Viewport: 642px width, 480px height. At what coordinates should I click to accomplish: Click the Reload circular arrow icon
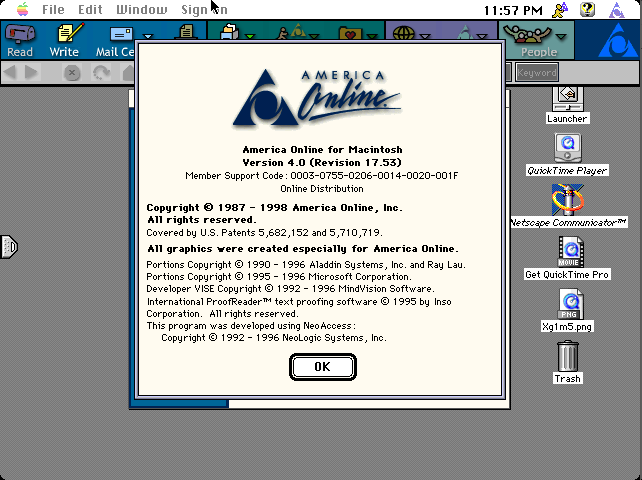pos(101,73)
